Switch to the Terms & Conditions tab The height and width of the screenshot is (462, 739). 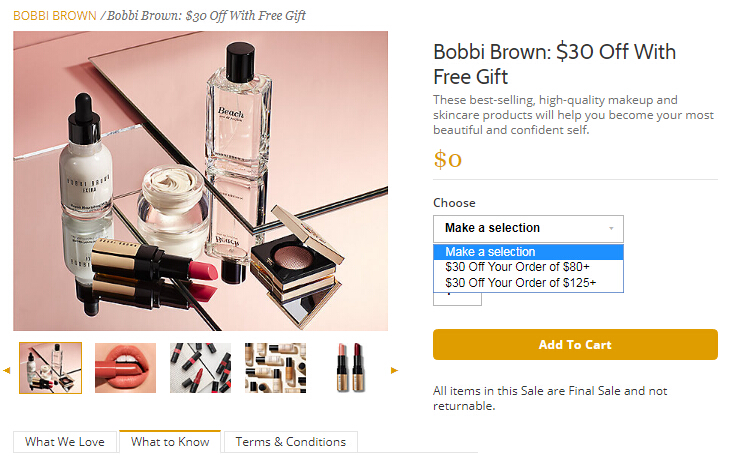point(290,442)
